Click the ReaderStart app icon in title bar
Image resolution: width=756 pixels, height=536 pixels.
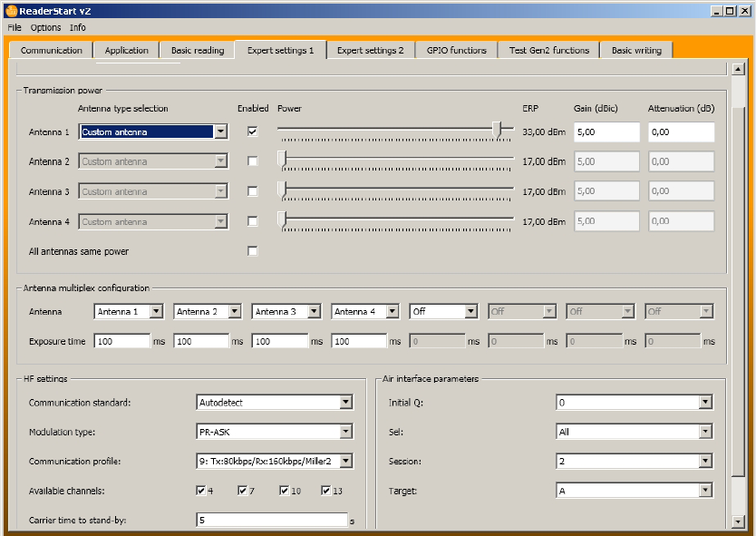coord(11,10)
